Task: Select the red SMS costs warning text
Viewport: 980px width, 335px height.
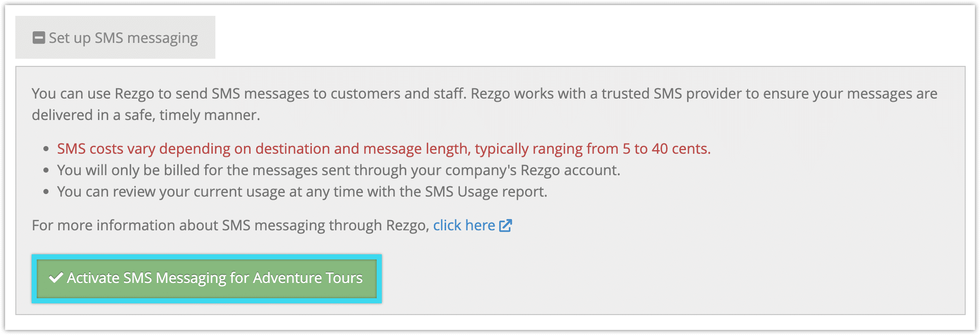Action: [384, 149]
